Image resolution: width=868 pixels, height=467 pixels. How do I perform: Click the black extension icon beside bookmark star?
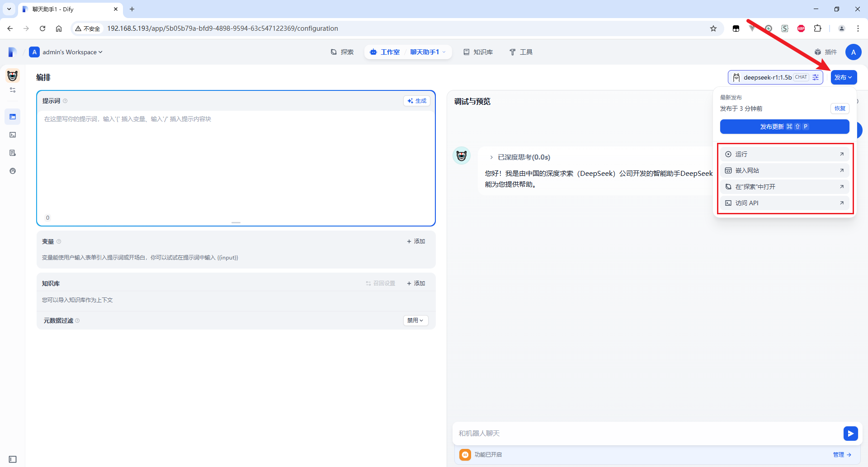coord(736,28)
